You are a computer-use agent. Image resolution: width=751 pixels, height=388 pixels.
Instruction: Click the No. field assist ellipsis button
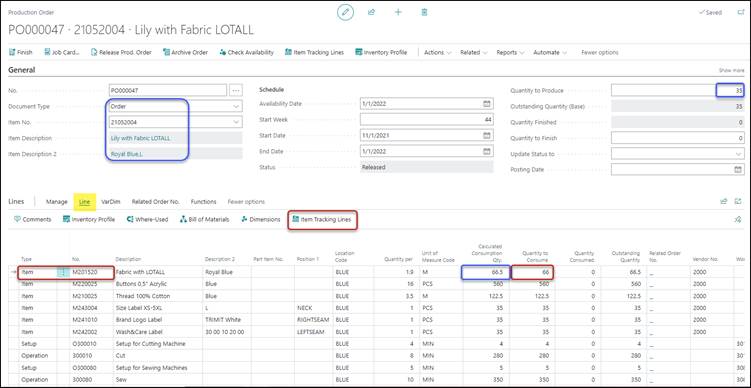pyautogui.click(x=236, y=90)
